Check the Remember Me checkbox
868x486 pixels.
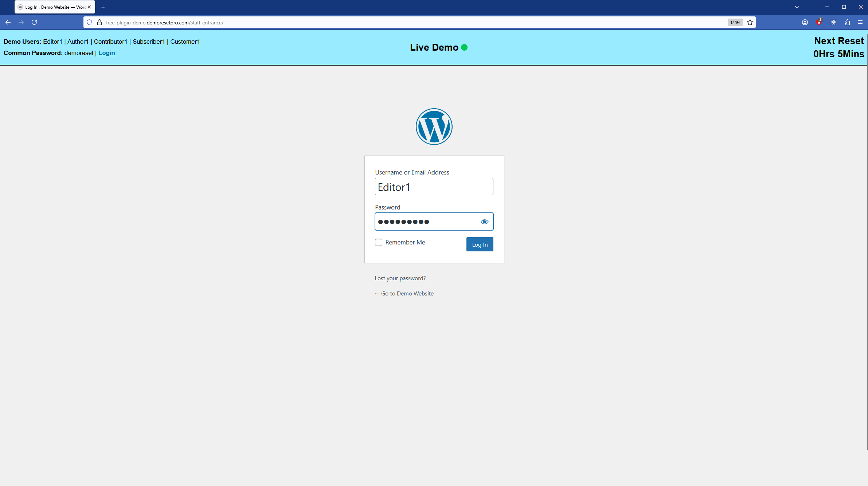[x=379, y=242]
